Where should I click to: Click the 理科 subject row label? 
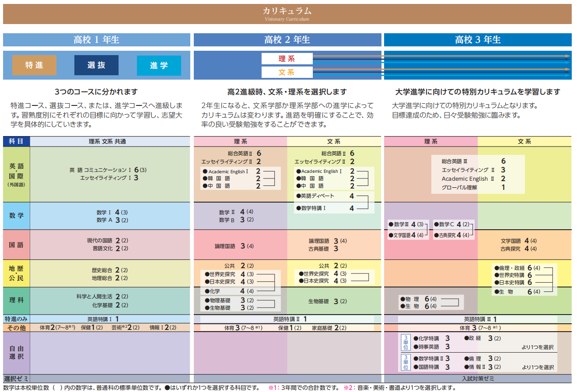tap(17, 301)
